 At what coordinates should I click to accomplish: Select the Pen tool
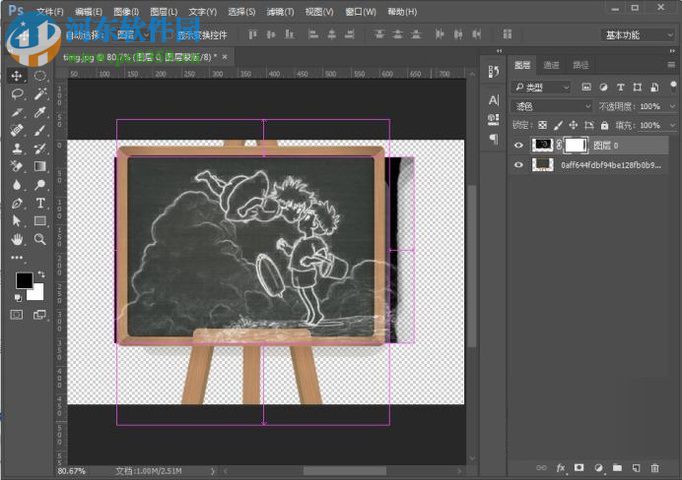pos(17,203)
